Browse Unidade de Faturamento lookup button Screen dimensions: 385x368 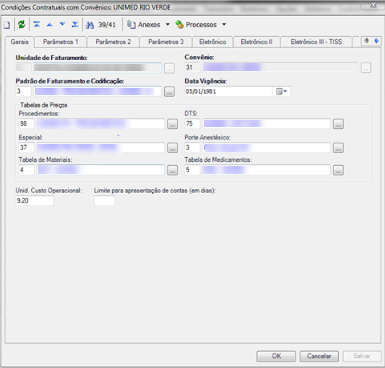[x=169, y=68]
